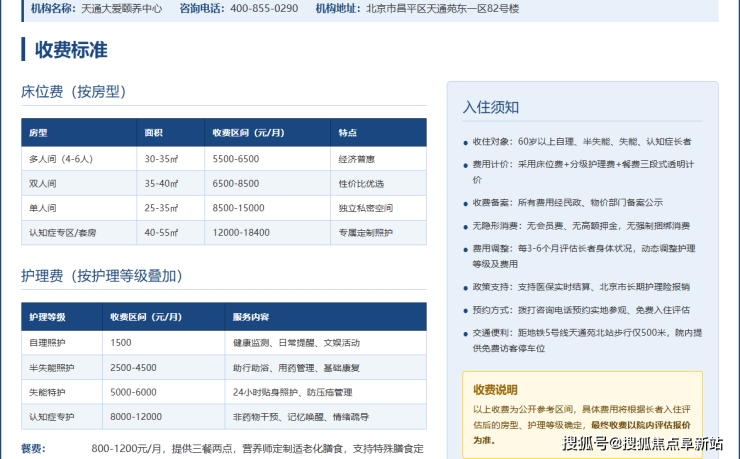
Task: Click the phone number 400-855-0290
Action: (x=264, y=8)
